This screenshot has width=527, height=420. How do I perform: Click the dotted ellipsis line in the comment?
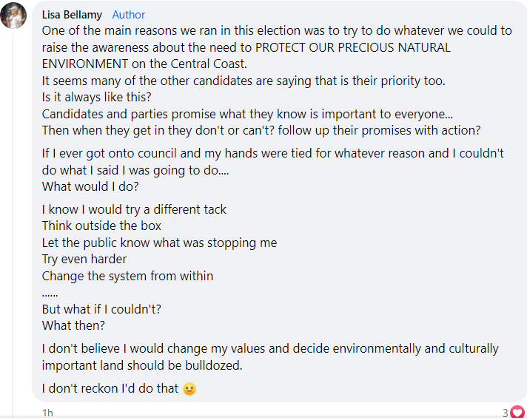coord(50,292)
